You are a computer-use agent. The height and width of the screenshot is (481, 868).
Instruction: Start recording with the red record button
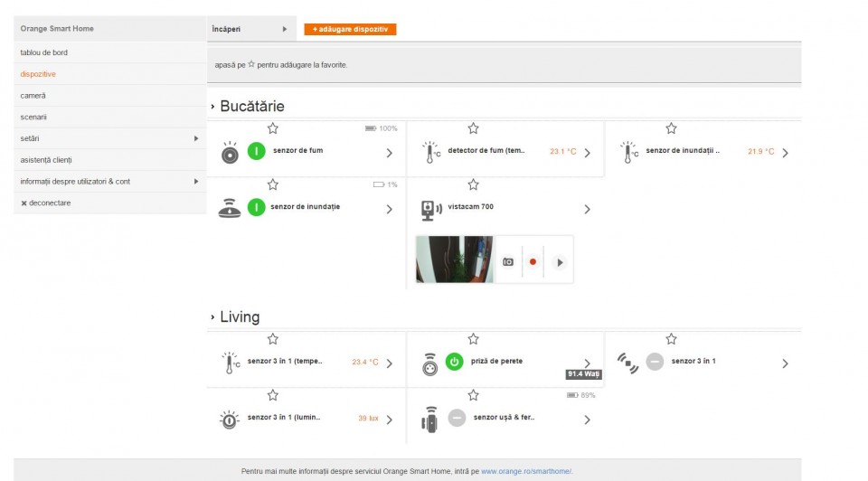pyautogui.click(x=533, y=262)
